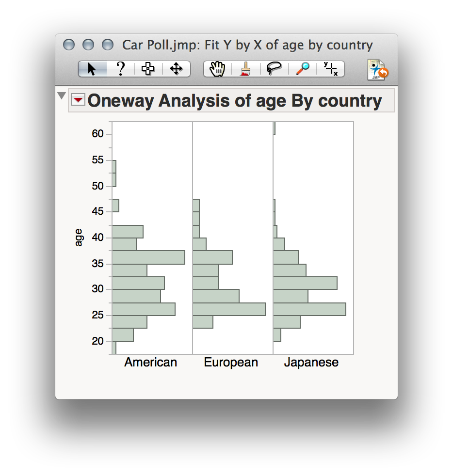This screenshot has width=453, height=476.
Task: Click the 20 tick label on age axis
Action: (98, 341)
